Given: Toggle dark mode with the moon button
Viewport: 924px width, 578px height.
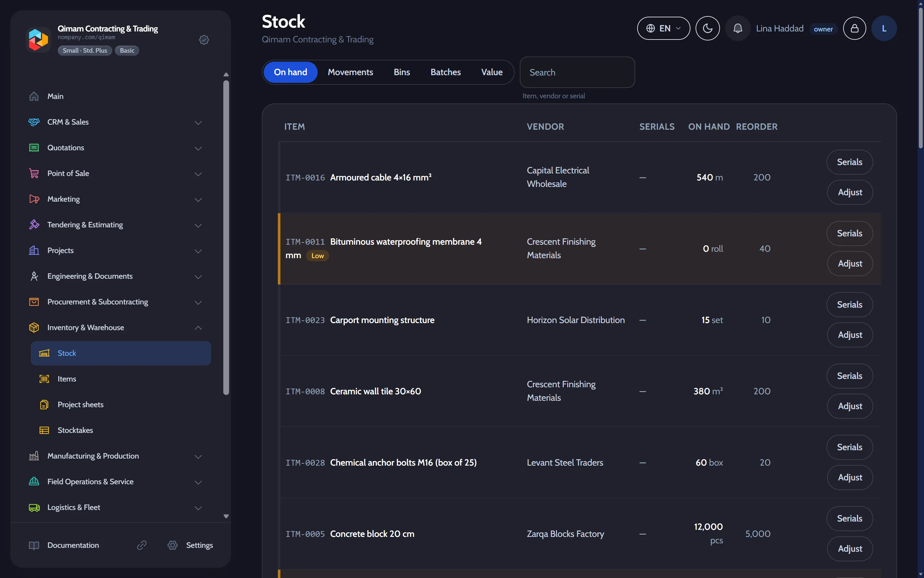Looking at the screenshot, I should [x=707, y=28].
